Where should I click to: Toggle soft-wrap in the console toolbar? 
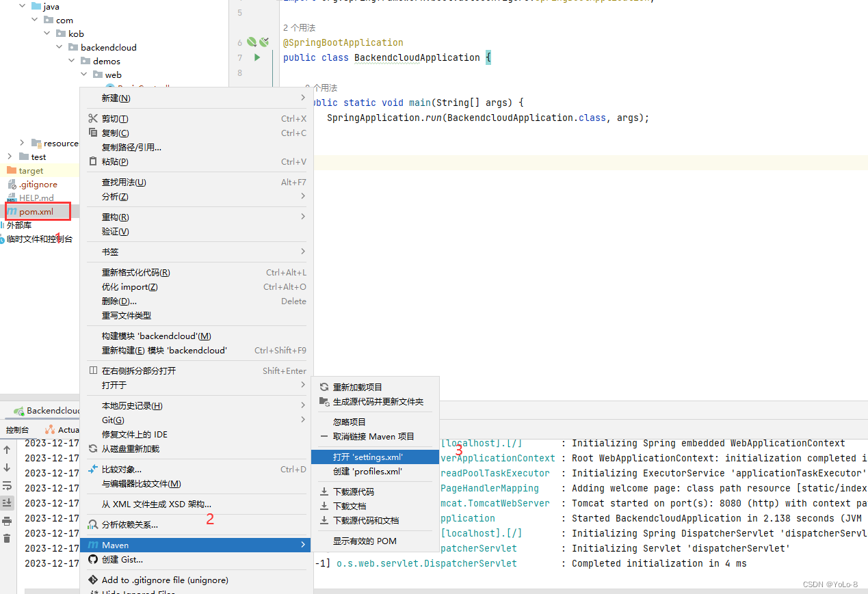click(x=7, y=485)
